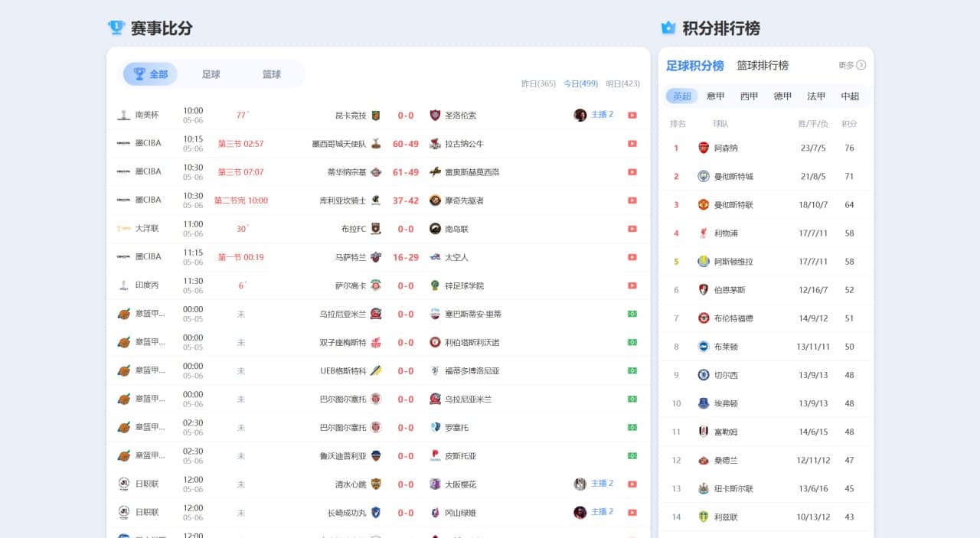Click 利兹联 team name in ranking
The width and height of the screenshot is (980, 538).
pyautogui.click(x=726, y=517)
